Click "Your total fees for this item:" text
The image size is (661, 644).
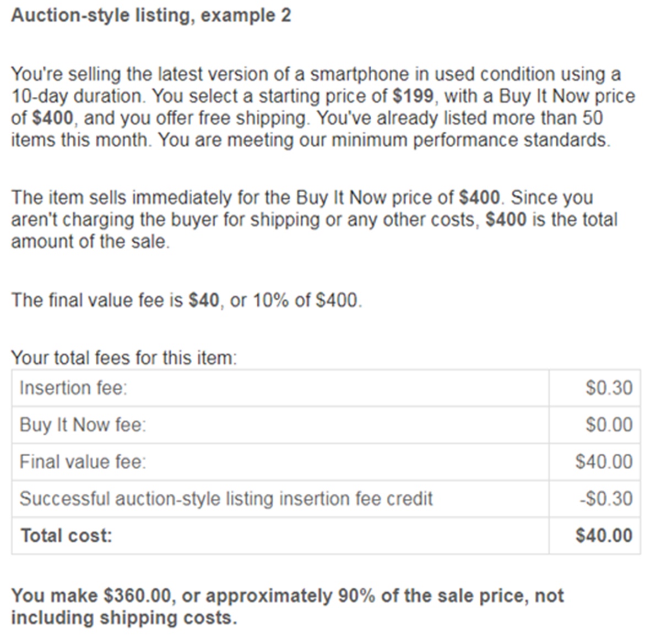(124, 358)
